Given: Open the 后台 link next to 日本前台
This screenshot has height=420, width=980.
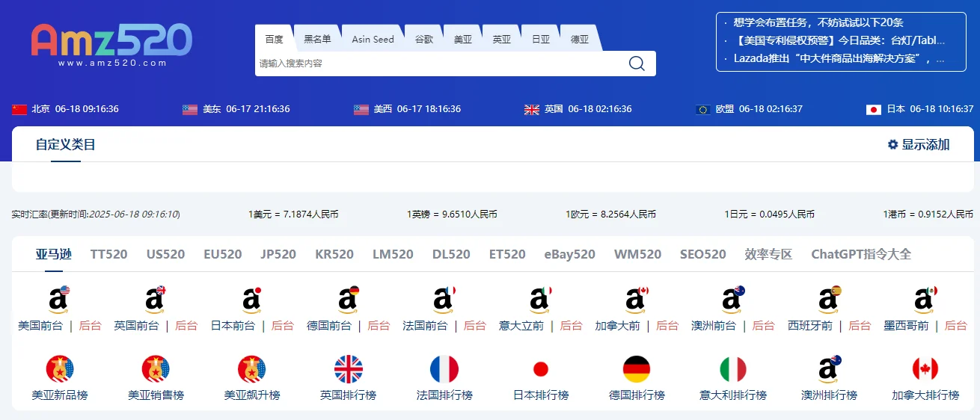Looking at the screenshot, I should (x=282, y=326).
